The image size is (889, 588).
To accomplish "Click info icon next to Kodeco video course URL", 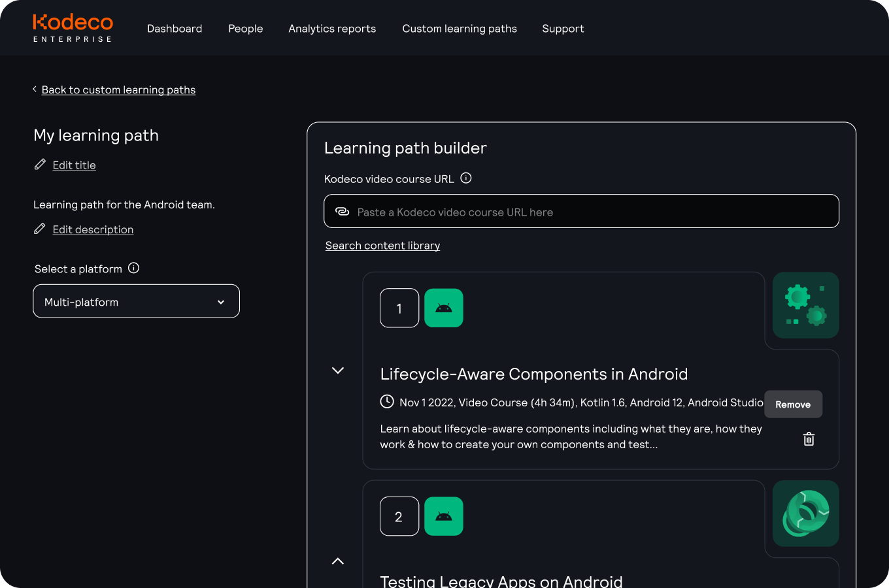I will click(x=466, y=178).
